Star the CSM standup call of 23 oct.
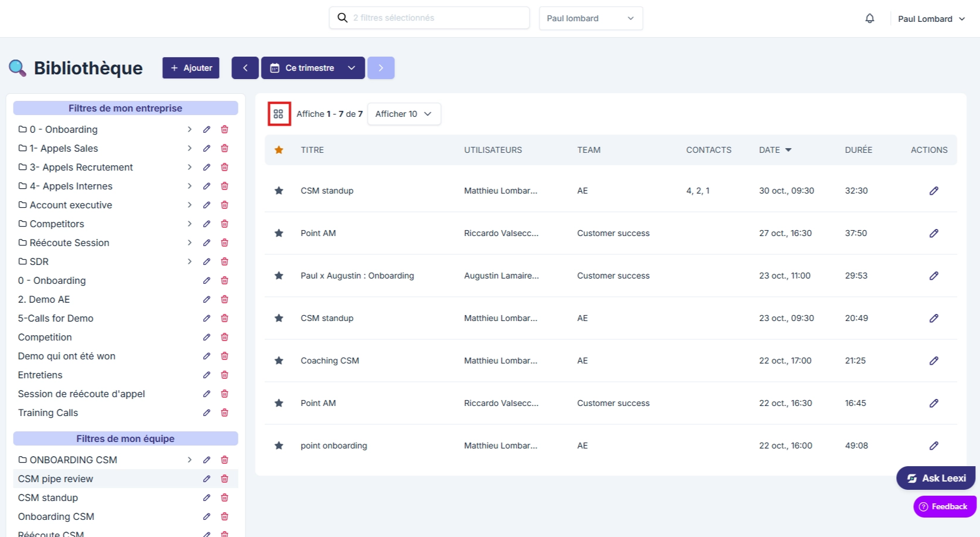The height and width of the screenshot is (537, 980). 279,318
